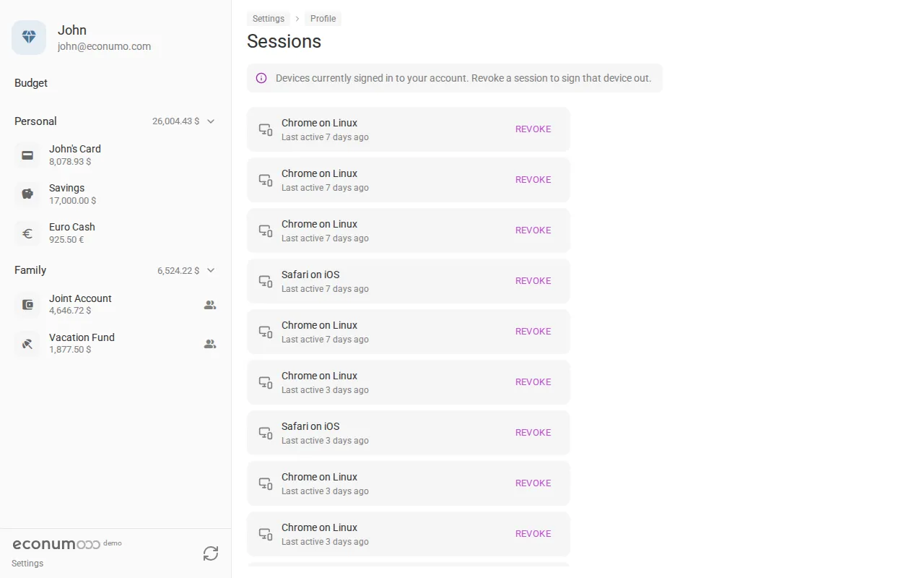Screen dimensions: 924x578
Task: Open the Budget section
Action: [x=31, y=83]
